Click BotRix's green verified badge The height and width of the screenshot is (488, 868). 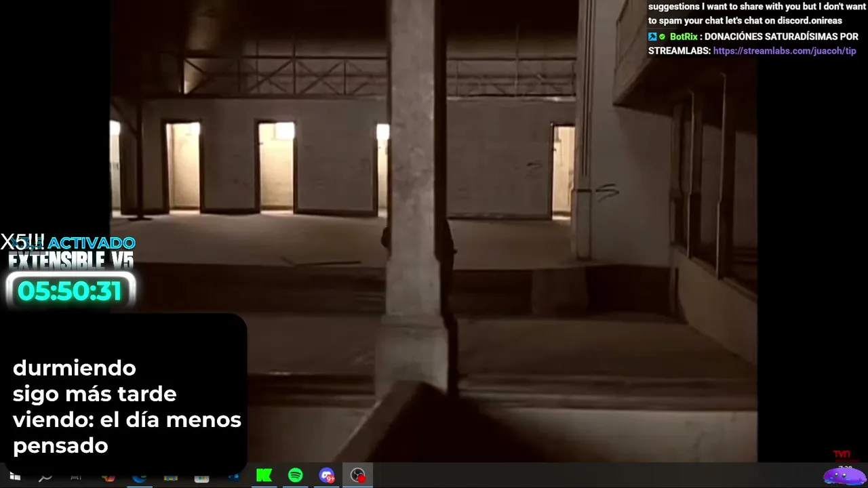pos(663,37)
